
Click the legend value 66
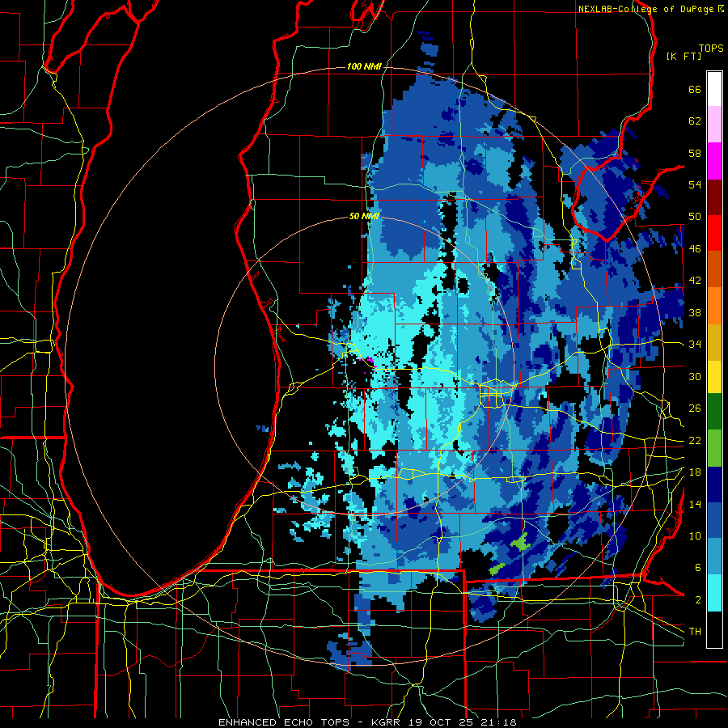(x=695, y=90)
